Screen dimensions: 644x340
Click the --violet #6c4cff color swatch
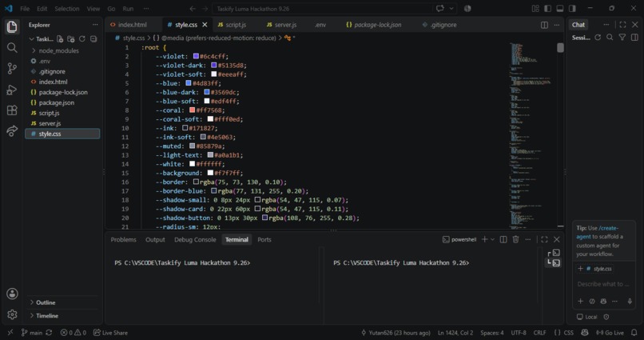pos(196,56)
